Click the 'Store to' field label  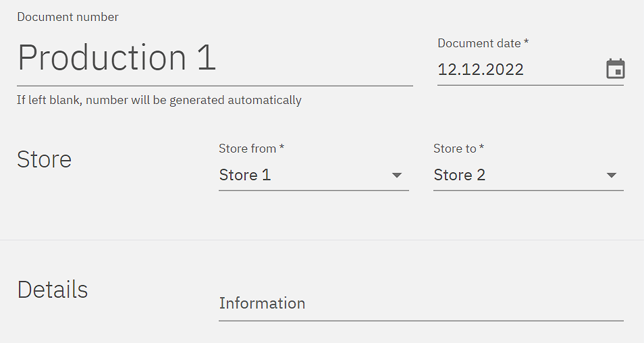tap(455, 149)
